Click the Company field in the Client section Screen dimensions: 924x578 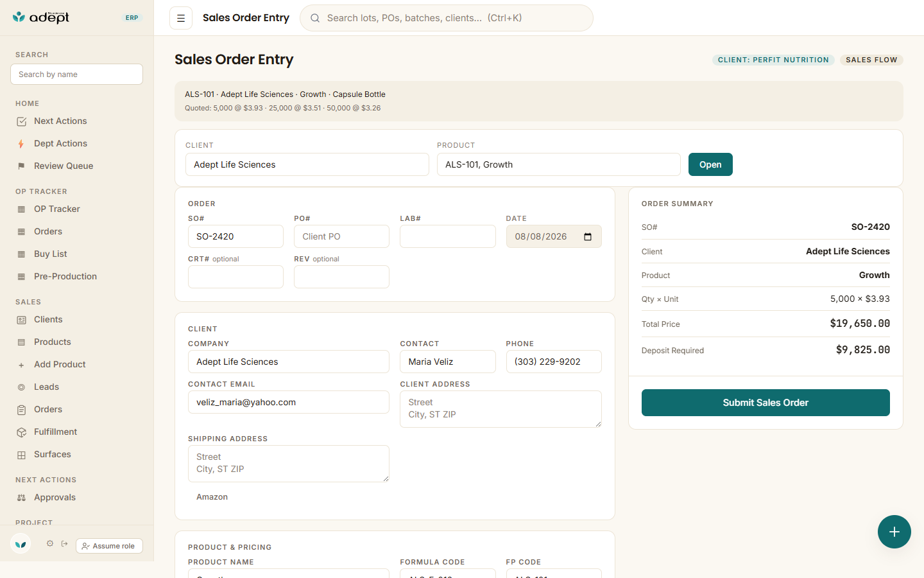point(289,362)
